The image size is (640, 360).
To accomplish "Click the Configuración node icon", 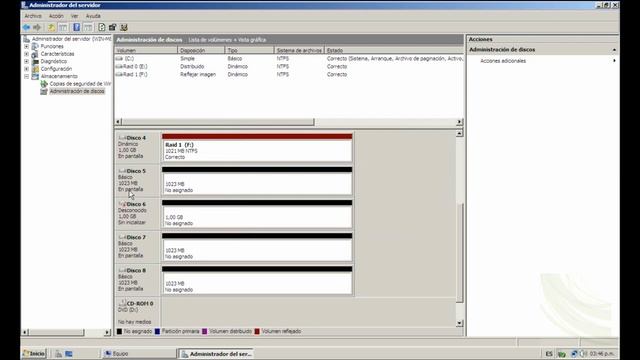I will click(35, 69).
